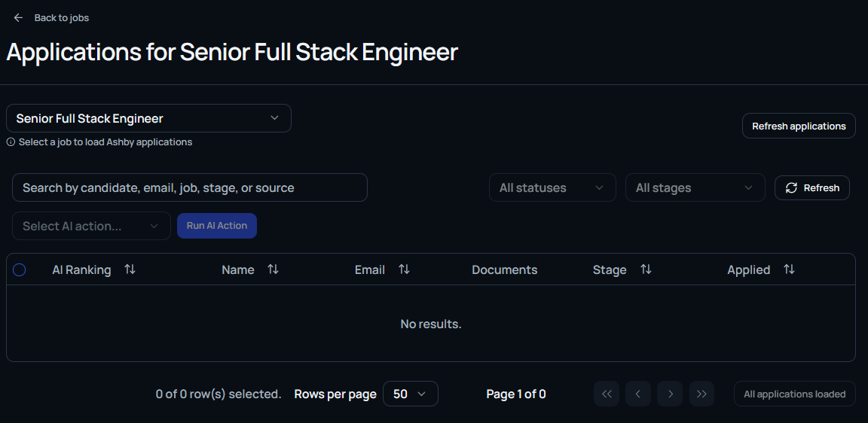This screenshot has width=868, height=423.
Task: Toggle the select all rows checkbox
Action: (20, 269)
